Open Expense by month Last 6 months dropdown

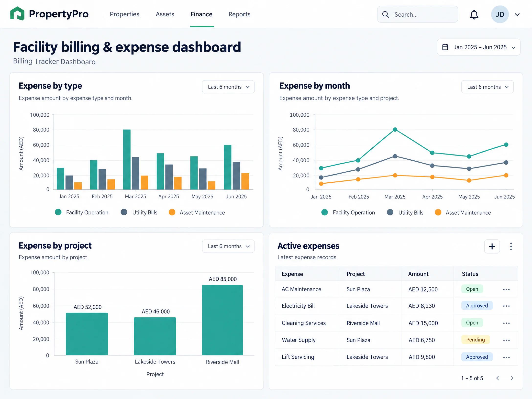pos(487,87)
